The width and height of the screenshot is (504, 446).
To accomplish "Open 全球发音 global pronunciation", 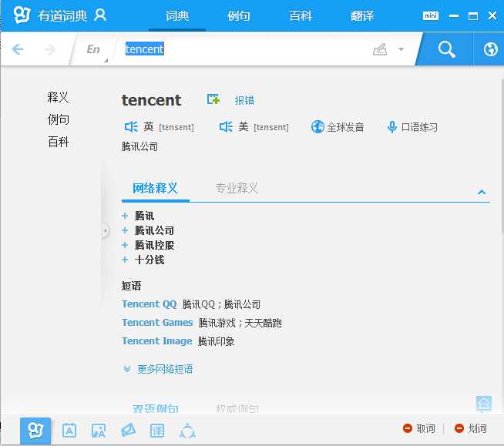I will pos(338,127).
